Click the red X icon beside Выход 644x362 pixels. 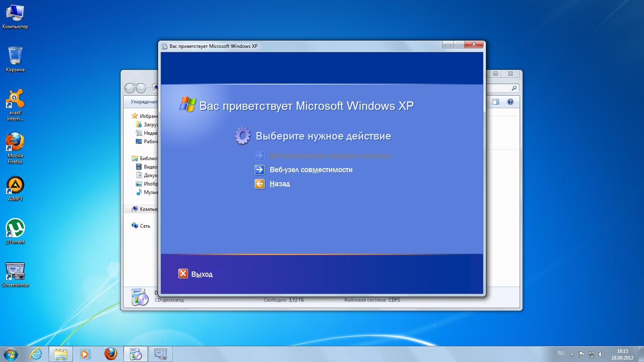(183, 274)
